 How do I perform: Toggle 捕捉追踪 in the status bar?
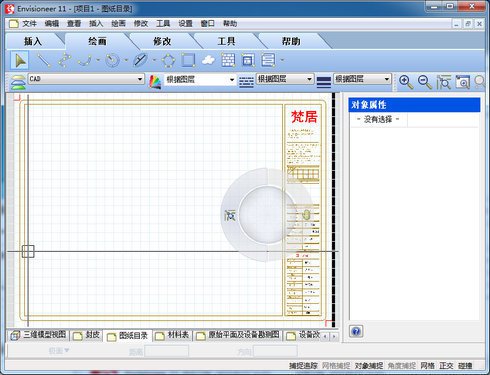[303, 366]
